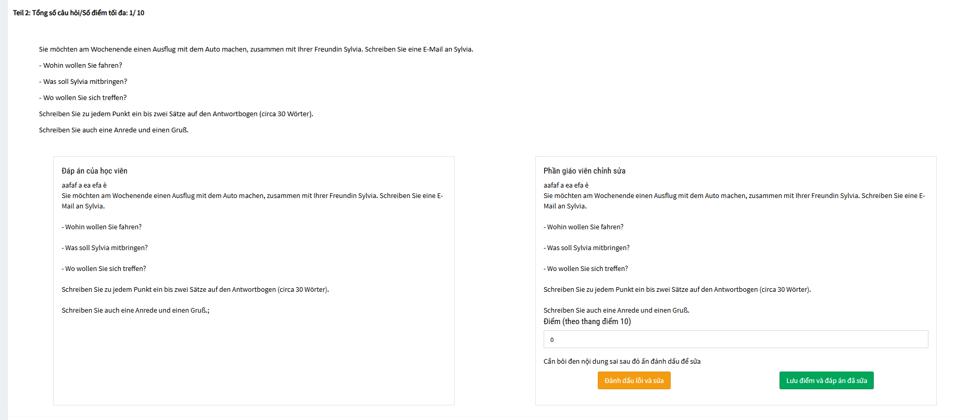Screen dimensions: 980x420
Task: Click the "Anrede und einen Gruß" line in teacher panel
Action: [x=616, y=310]
